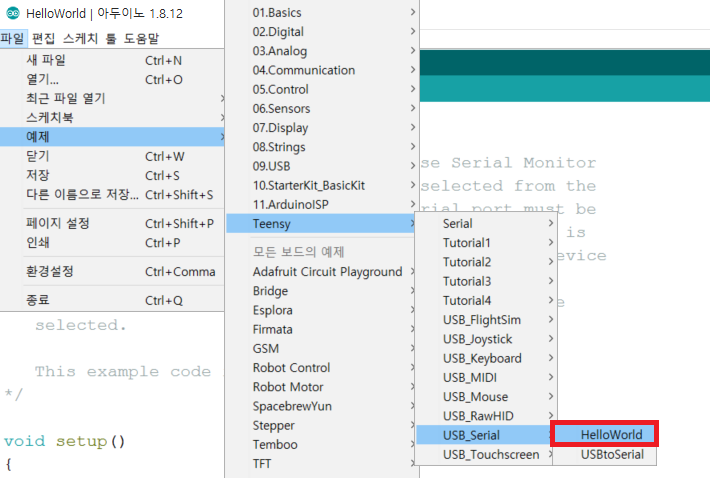This screenshot has height=478, width=710.
Task: Open USB_RawHID submenu
Action: (486, 416)
